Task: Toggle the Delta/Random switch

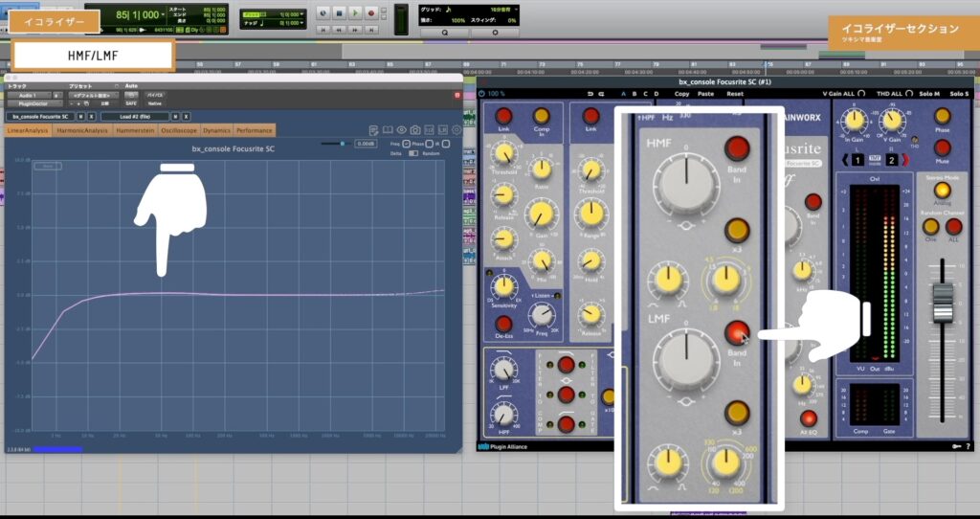Action: coord(412,153)
